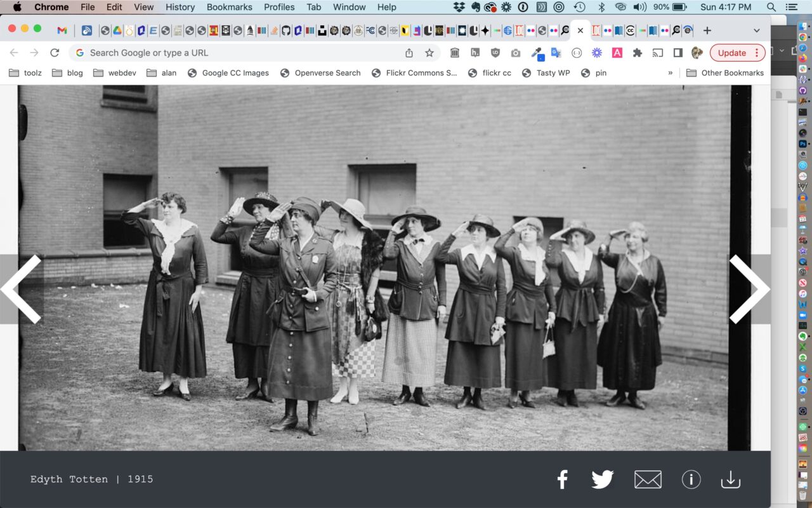
Task: Go to the previous photo with left arrow
Action: click(x=22, y=290)
